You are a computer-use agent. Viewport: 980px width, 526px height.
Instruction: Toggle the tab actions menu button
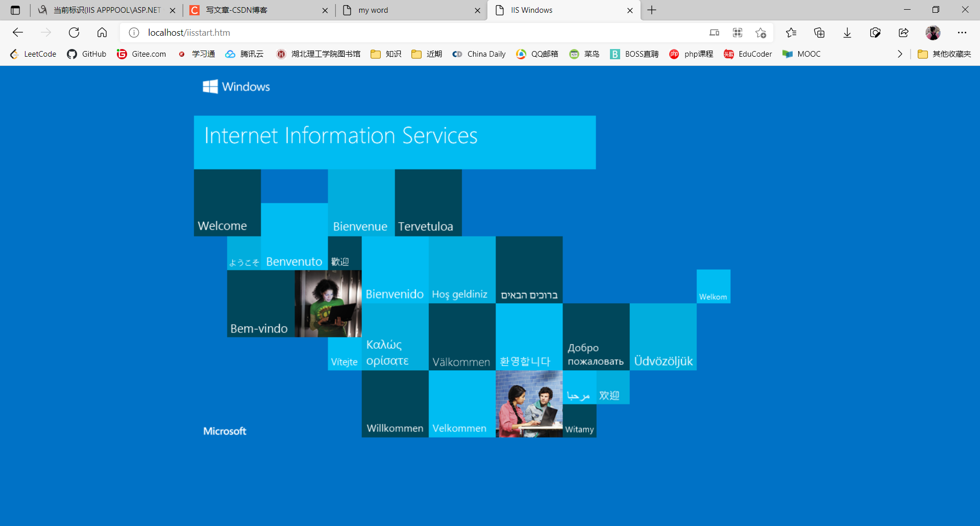(x=15, y=10)
